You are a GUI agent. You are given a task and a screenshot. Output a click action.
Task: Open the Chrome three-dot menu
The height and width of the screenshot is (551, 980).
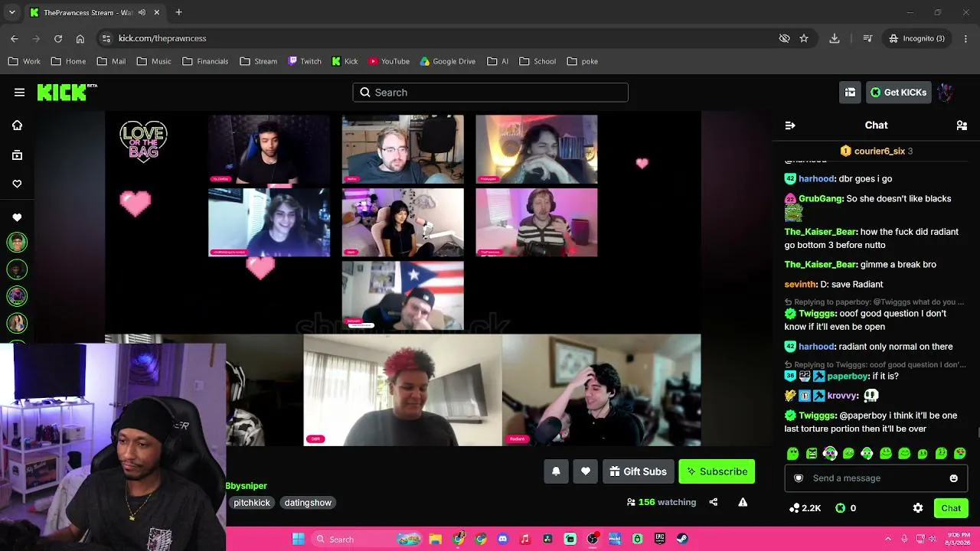[x=966, y=38]
